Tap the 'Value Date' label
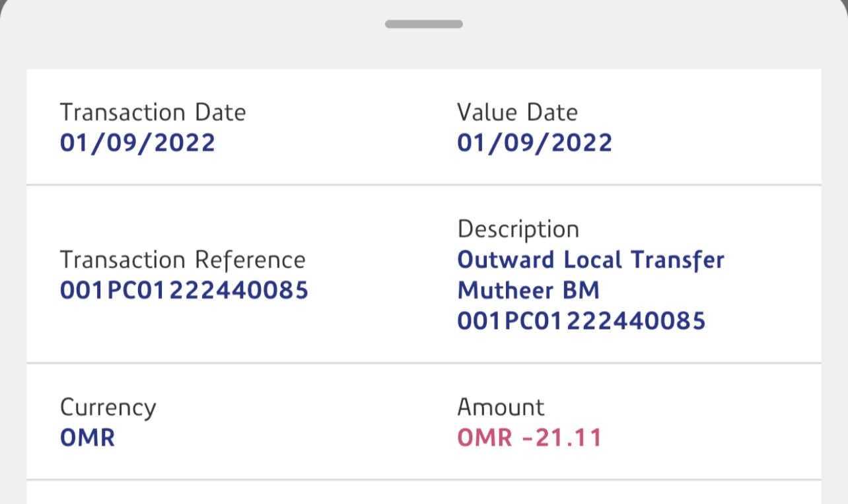The width and height of the screenshot is (848, 504). (x=517, y=112)
